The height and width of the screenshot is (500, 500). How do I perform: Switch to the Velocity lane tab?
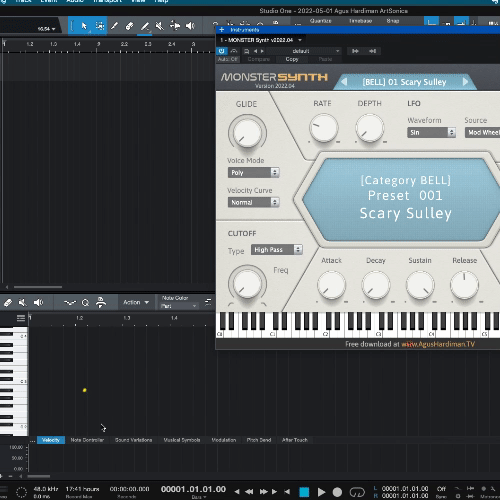(51, 440)
